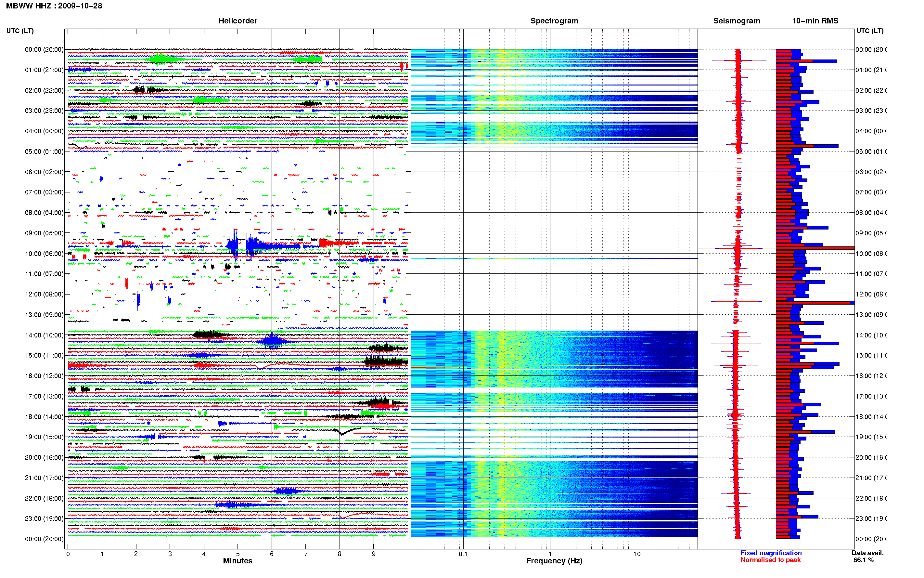This screenshot has height=578, width=924.
Task: Click the Frequency (Hz) axis title
Action: [x=554, y=561]
